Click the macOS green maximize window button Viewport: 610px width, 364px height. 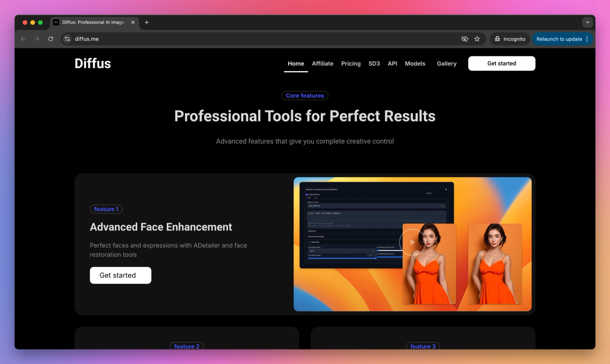pyautogui.click(x=41, y=22)
